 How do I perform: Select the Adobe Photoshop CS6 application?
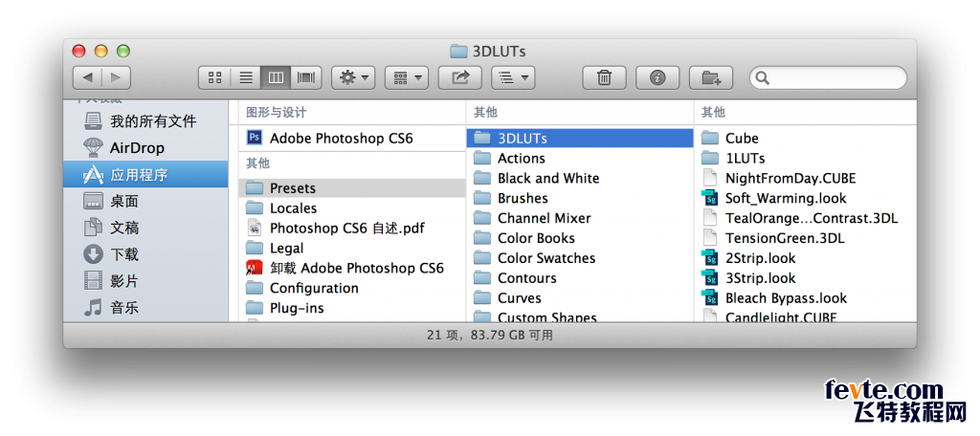(x=352, y=138)
